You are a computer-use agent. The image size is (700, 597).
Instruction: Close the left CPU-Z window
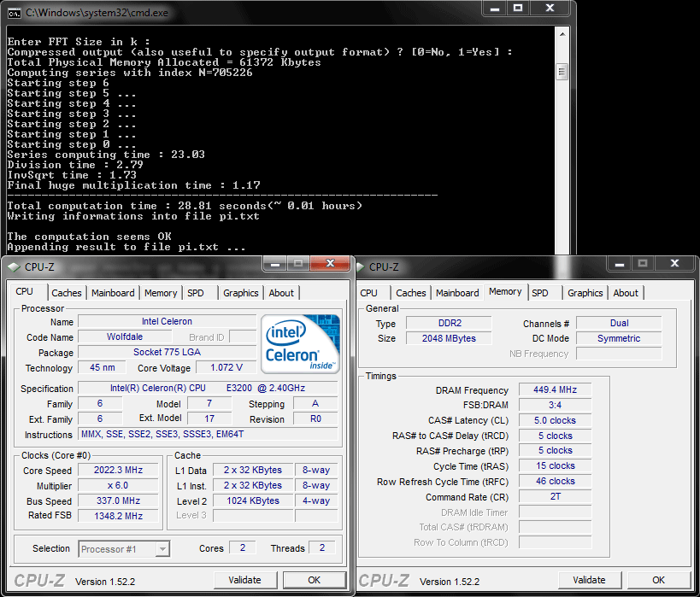tap(331, 263)
